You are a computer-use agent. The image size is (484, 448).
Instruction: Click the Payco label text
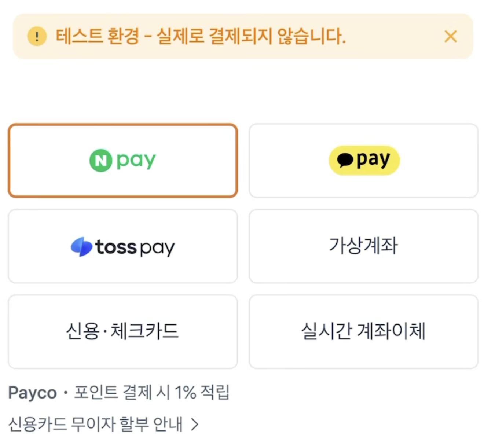tap(32, 393)
